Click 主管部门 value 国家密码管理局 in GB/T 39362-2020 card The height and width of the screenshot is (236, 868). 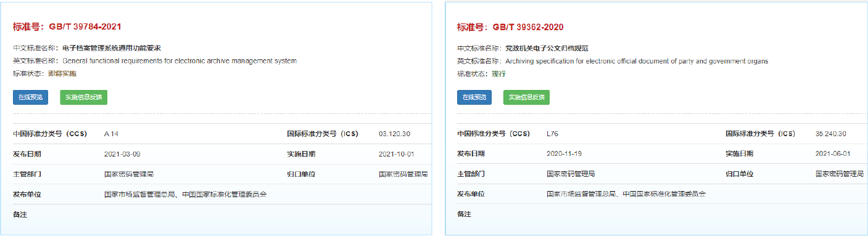click(x=571, y=174)
